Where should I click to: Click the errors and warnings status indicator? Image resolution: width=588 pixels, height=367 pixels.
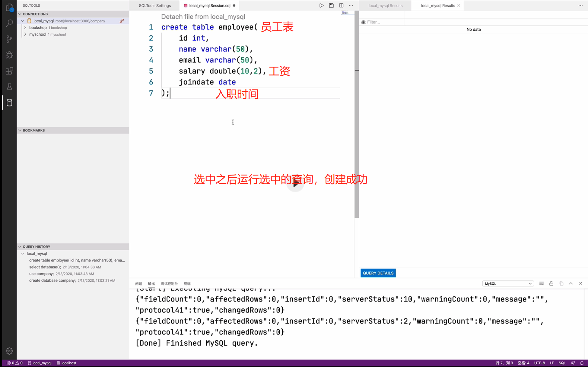point(15,363)
